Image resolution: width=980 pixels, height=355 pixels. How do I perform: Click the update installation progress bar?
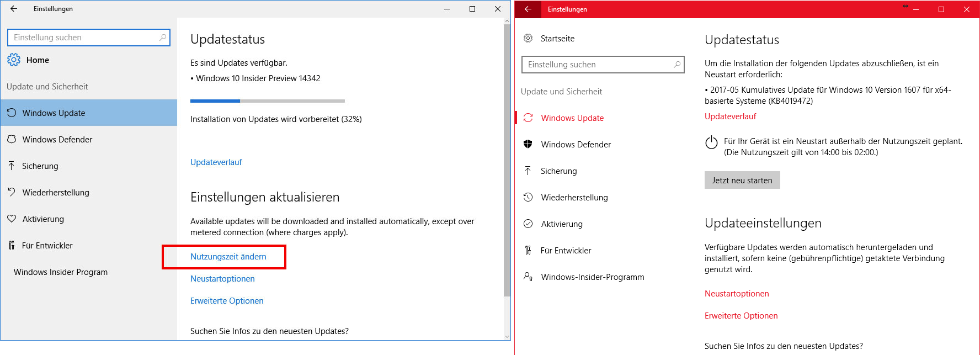click(x=268, y=101)
